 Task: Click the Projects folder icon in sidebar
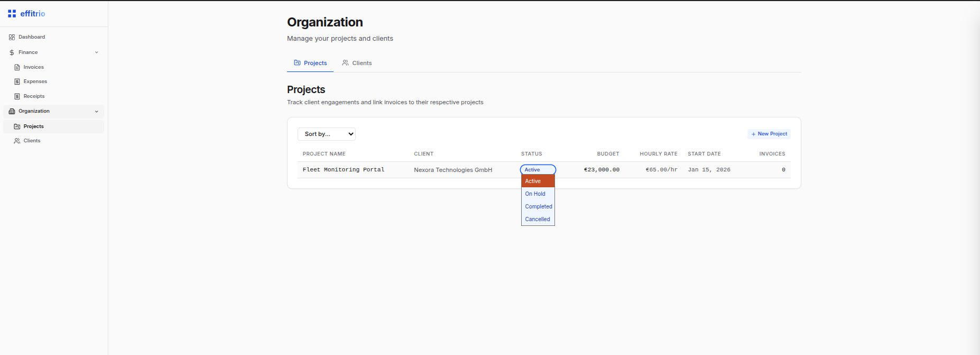[x=17, y=126]
